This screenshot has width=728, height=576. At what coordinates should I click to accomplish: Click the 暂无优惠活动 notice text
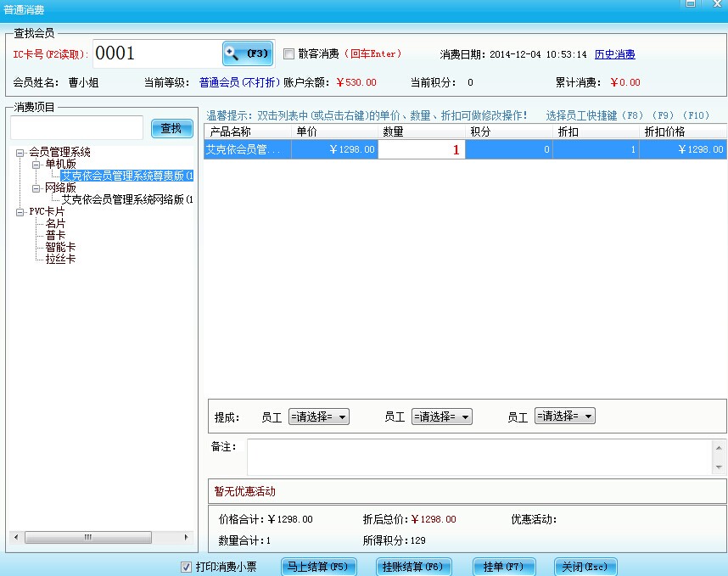[244, 491]
